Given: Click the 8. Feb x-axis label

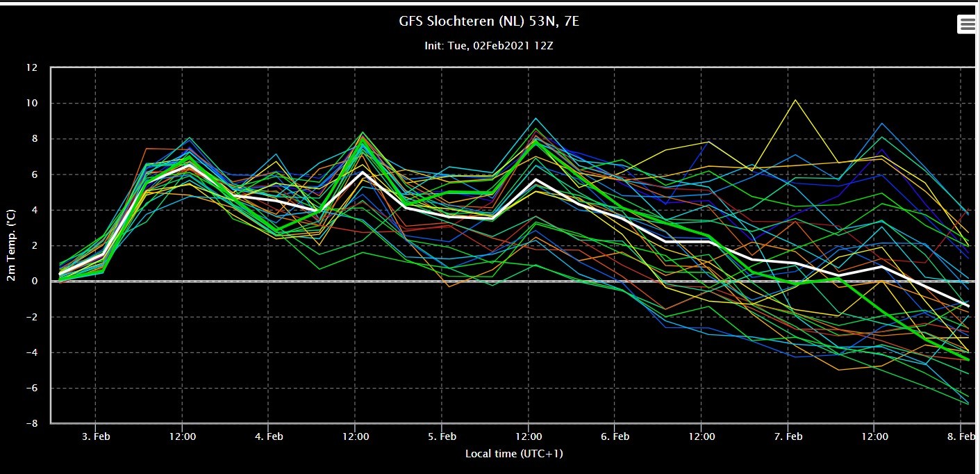Looking at the screenshot, I should click(x=961, y=436).
